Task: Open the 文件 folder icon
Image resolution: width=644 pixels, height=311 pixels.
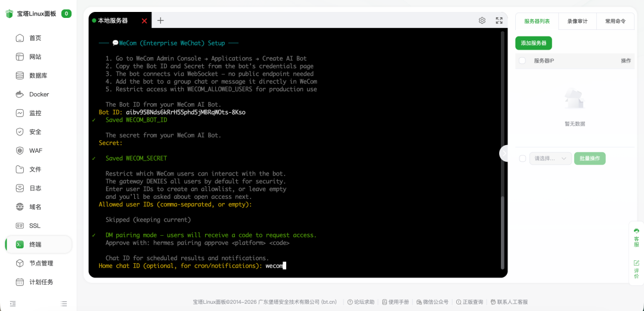Action: [20, 170]
